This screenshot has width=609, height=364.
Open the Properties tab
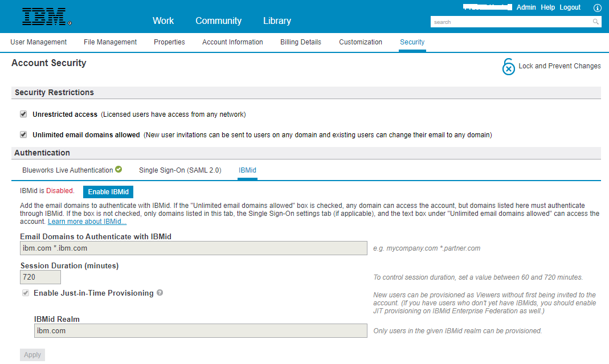tap(169, 42)
